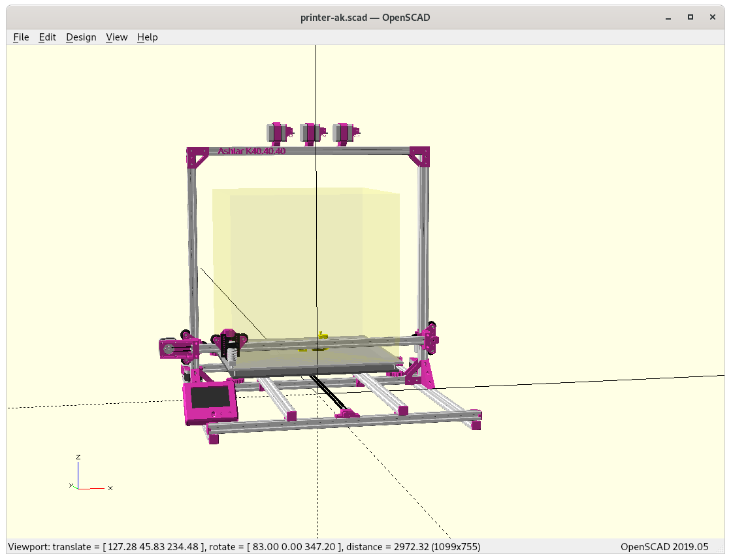Click the top-left magenta corner bracket
Image resolution: width=731 pixels, height=560 pixels.
197,158
